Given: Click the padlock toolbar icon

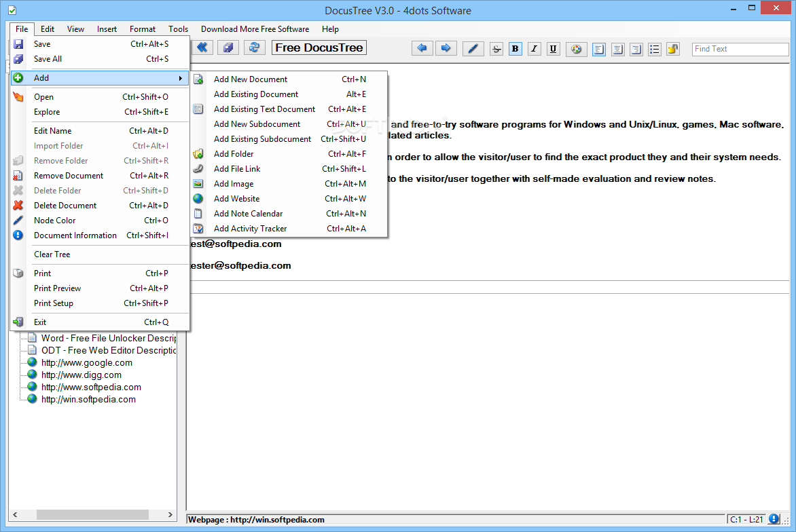Looking at the screenshot, I should pyautogui.click(x=673, y=49).
